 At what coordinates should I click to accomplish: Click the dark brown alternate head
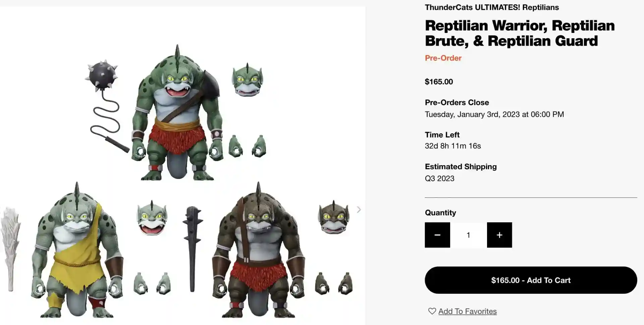click(334, 217)
